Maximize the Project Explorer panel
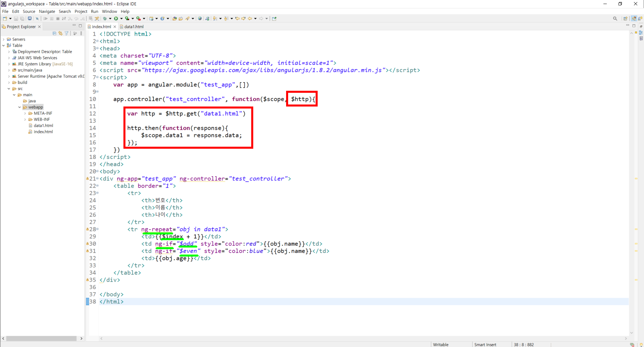Viewport: 644px width, 347px height. (80, 26)
